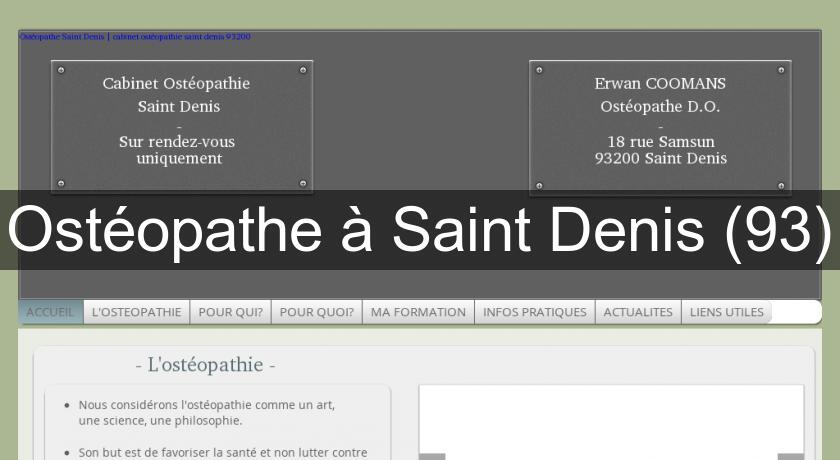View the ACTUALITES page

coord(638,312)
